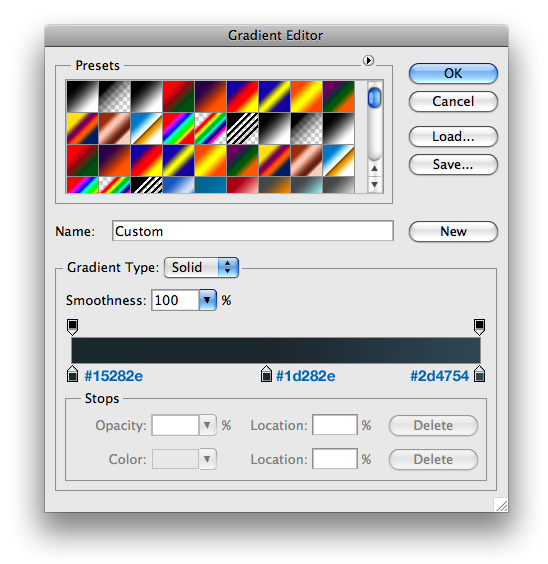Screen dimensions: 548x564
Task: Select the black-to-transparent checkered preset in first row
Action: pos(114,96)
